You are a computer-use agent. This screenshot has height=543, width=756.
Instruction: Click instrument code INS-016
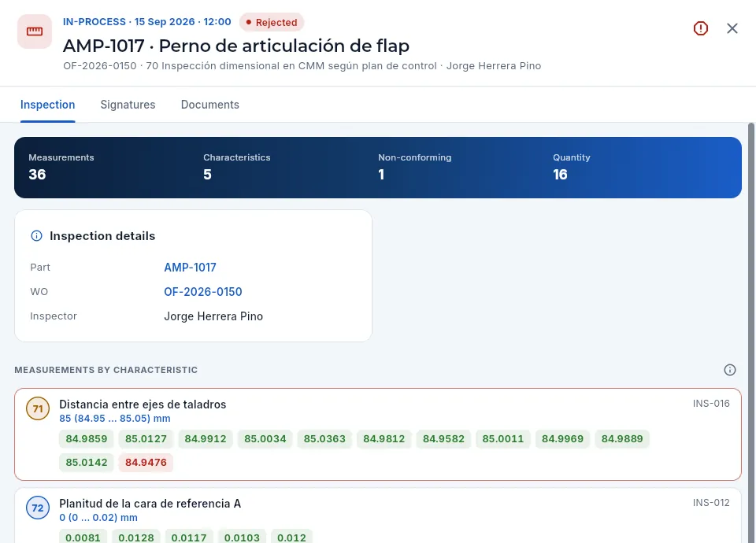pyautogui.click(x=711, y=403)
